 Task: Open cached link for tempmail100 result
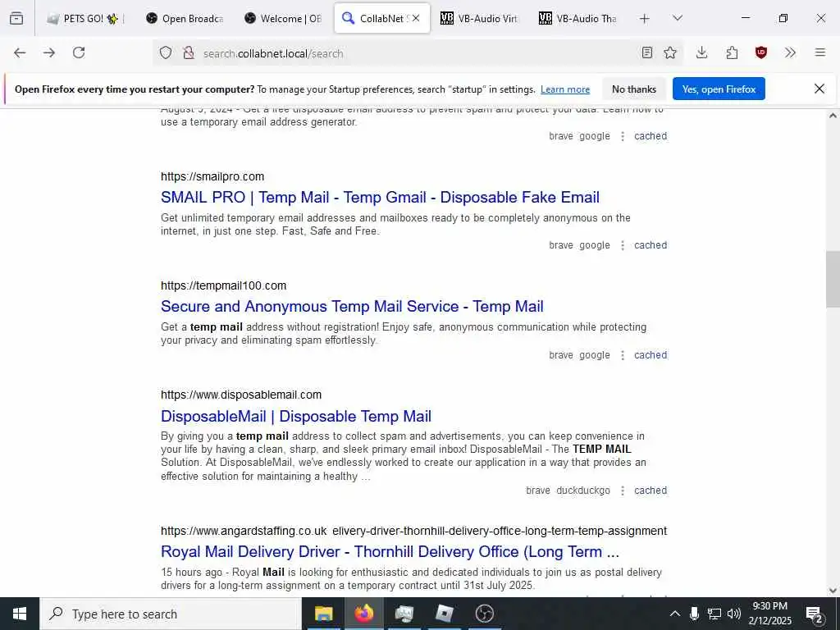pos(651,355)
